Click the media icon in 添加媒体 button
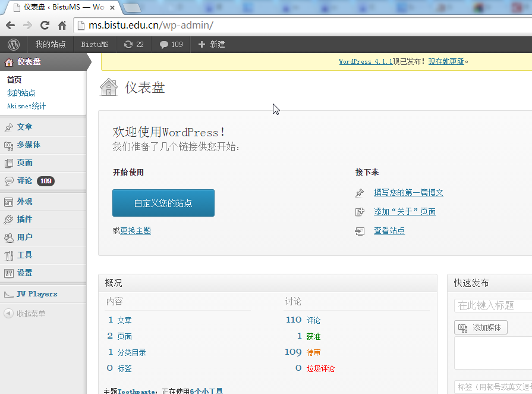Image resolution: width=532 pixels, height=394 pixels. 463,328
